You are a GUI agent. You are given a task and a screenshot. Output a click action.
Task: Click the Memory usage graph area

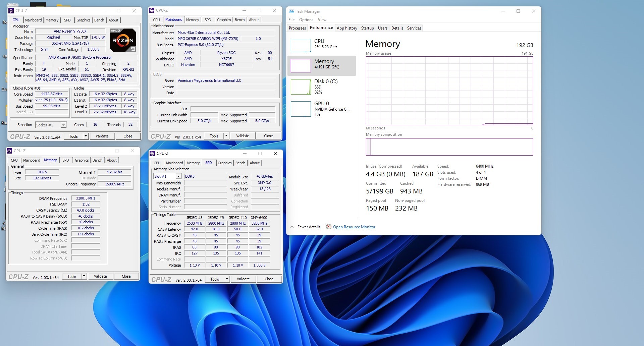pyautogui.click(x=449, y=90)
